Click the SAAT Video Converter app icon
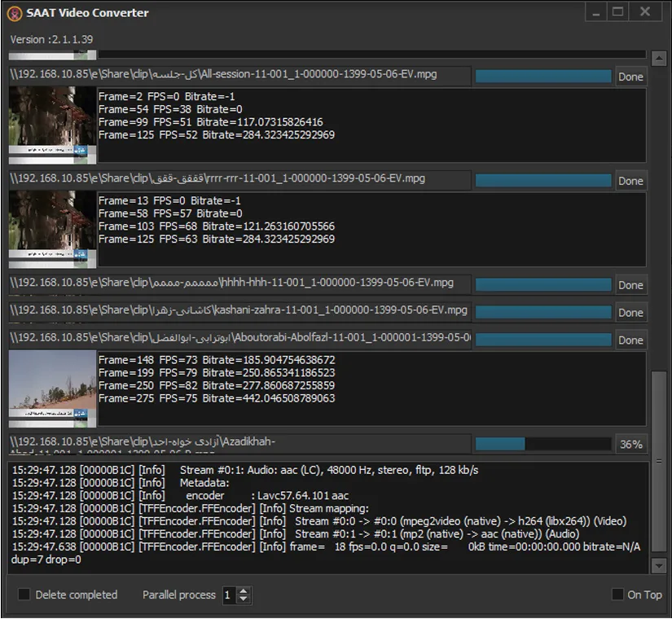This screenshot has width=672, height=619. 15,13
